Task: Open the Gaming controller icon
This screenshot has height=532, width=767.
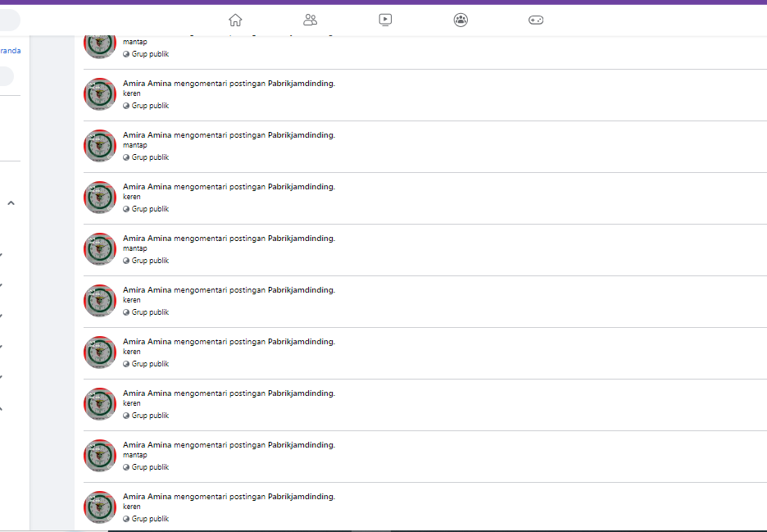Action: [535, 20]
